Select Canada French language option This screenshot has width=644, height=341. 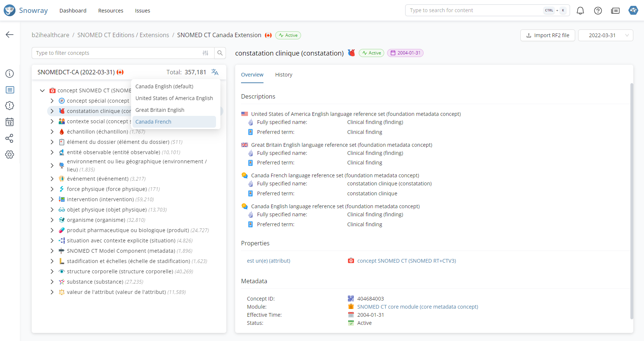coord(153,122)
